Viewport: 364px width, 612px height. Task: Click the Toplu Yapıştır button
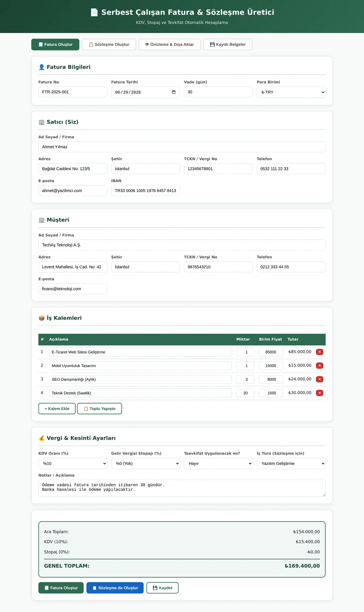[x=99, y=409]
